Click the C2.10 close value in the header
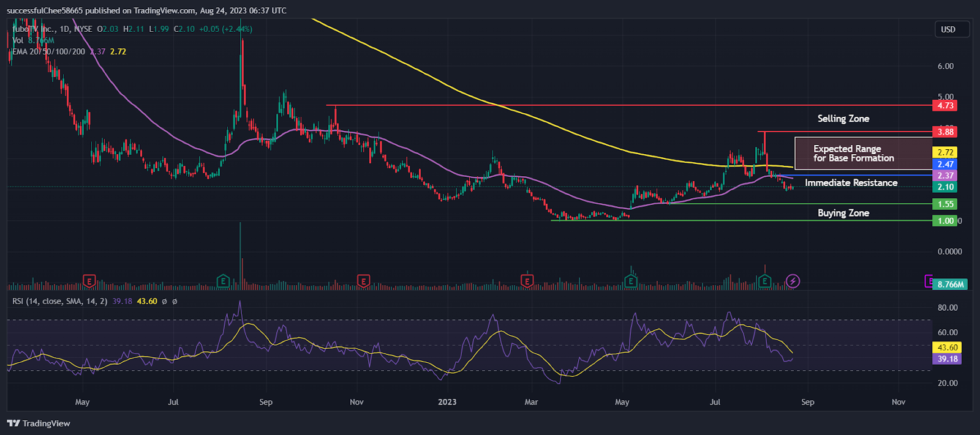 [184, 29]
